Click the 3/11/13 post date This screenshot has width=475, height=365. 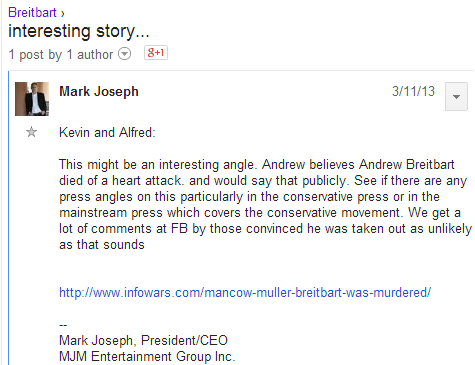click(x=413, y=91)
